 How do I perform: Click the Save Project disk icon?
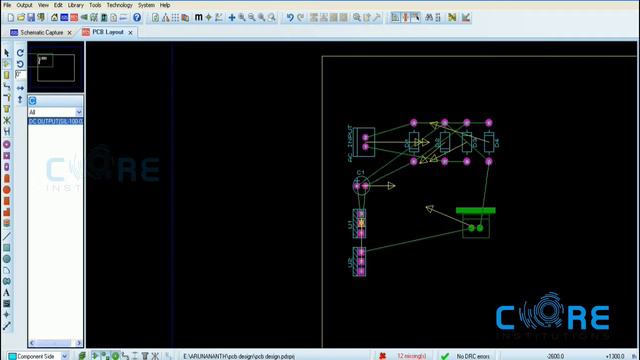(x=31, y=18)
